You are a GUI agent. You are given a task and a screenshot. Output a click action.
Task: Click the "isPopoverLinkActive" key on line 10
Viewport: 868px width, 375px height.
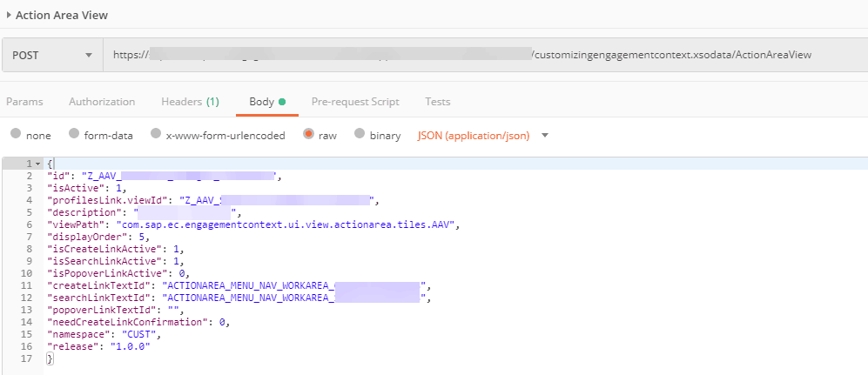pos(107,273)
